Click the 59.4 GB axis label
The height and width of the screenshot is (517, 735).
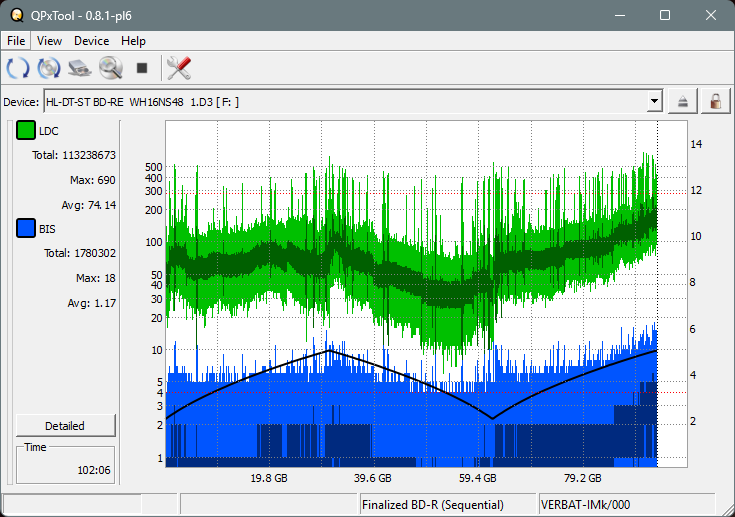pos(477,478)
